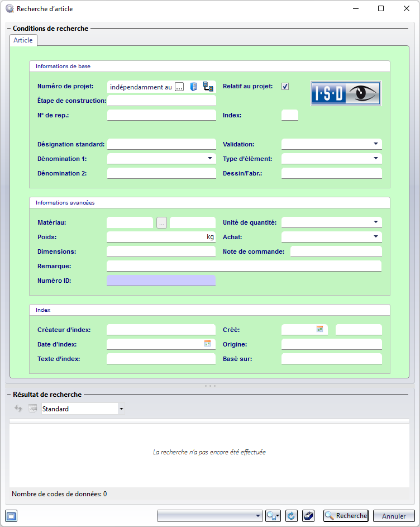Click the Texte d'index field
The height and width of the screenshot is (527, 420).
tap(161, 359)
